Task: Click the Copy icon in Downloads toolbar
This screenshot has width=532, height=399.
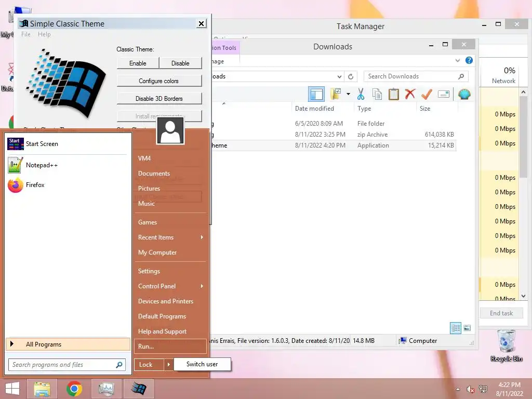Action: [x=377, y=94]
